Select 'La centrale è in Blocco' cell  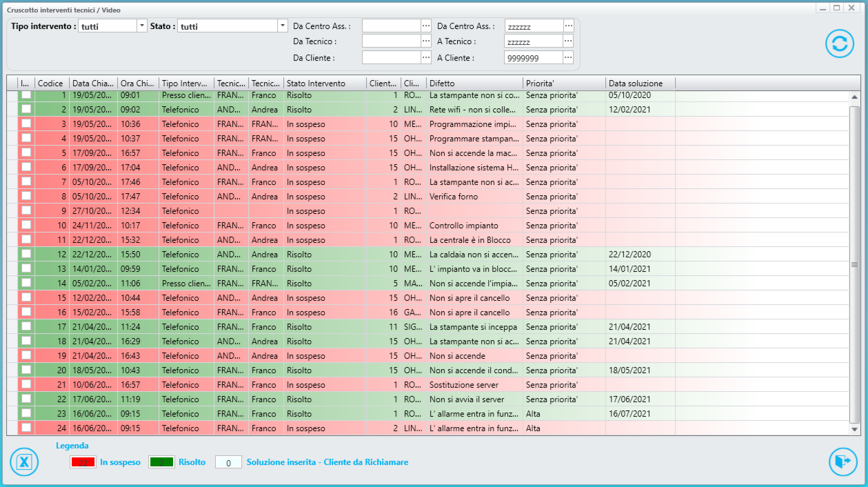click(474, 239)
